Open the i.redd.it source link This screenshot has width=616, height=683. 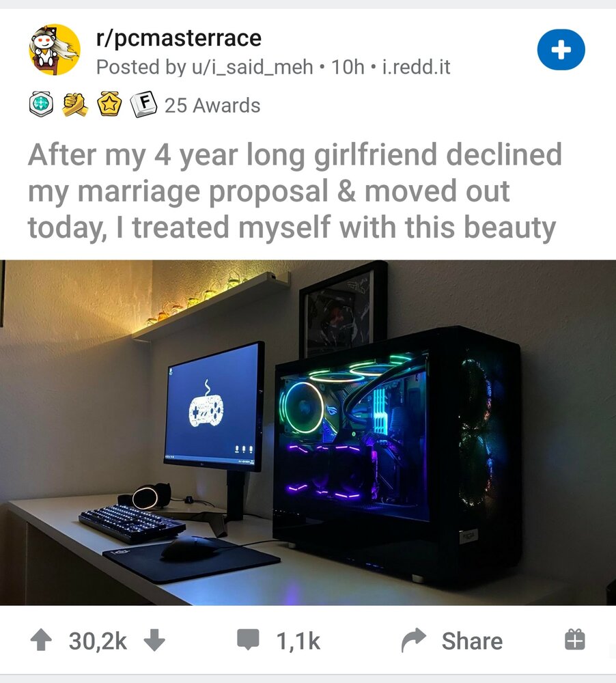click(416, 67)
